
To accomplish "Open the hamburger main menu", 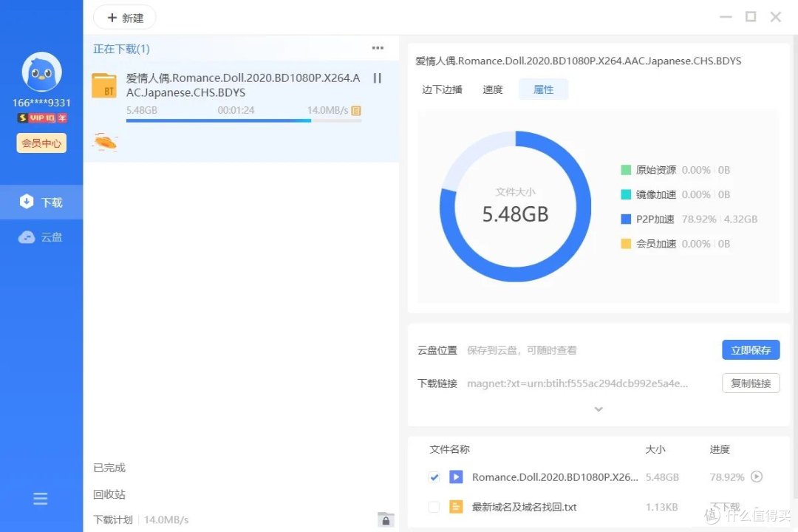I will (40, 499).
